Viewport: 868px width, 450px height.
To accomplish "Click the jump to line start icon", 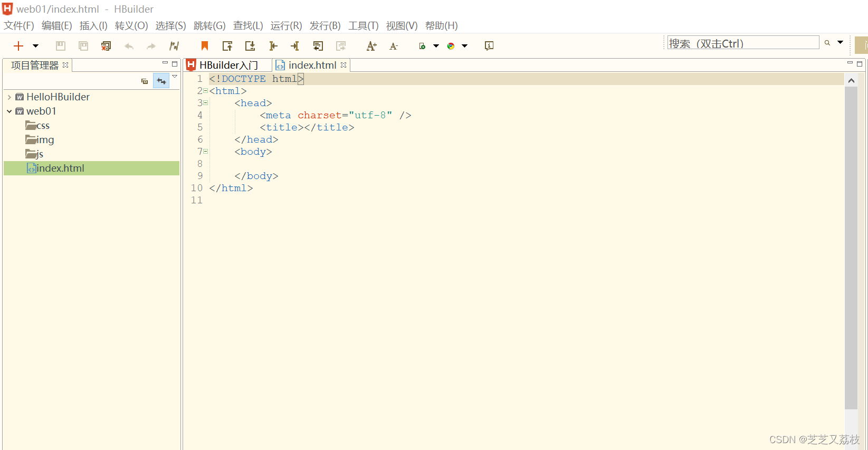I will point(273,46).
